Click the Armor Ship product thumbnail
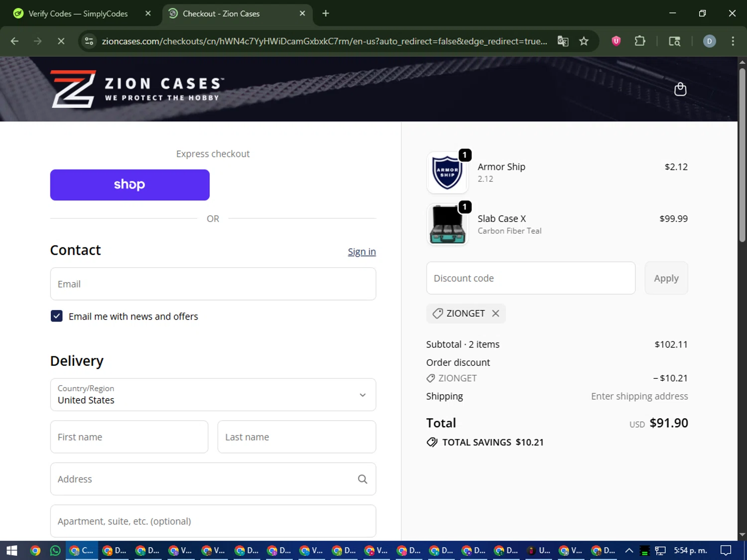This screenshot has width=747, height=560. (x=447, y=173)
